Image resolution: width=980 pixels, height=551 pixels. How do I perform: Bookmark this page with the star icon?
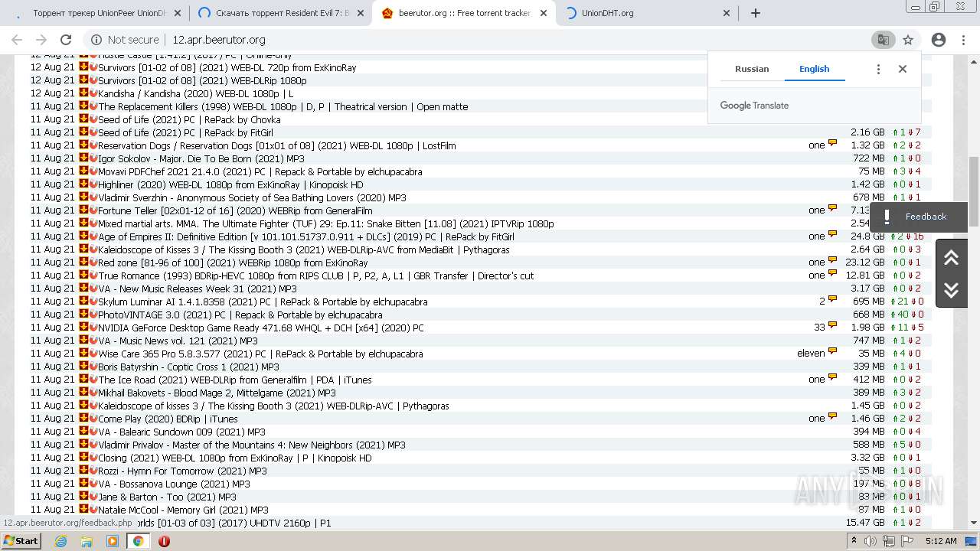pos(908,40)
